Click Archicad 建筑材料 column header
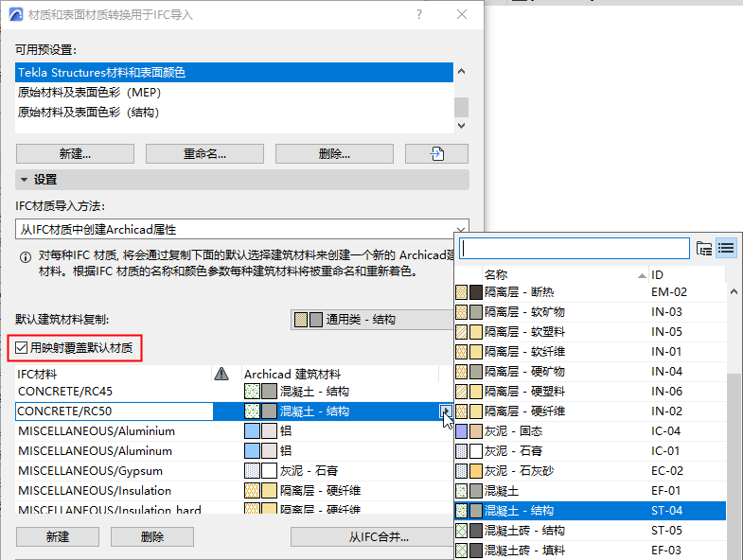 [x=340, y=374]
